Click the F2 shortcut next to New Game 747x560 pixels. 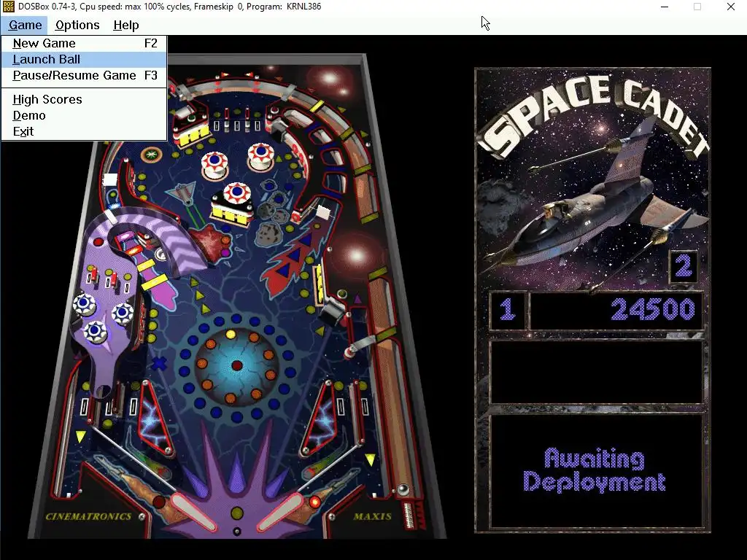pos(150,43)
